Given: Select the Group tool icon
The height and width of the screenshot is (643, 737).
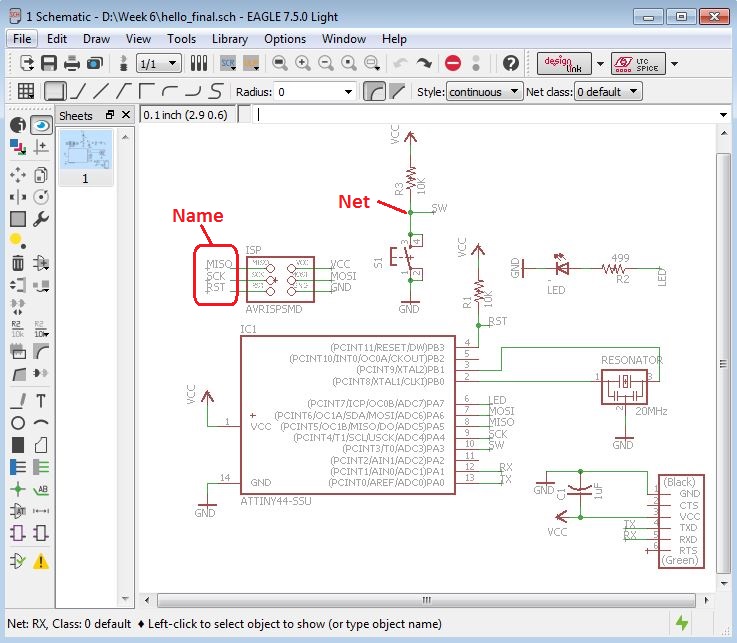Looking at the screenshot, I should click(18, 219).
